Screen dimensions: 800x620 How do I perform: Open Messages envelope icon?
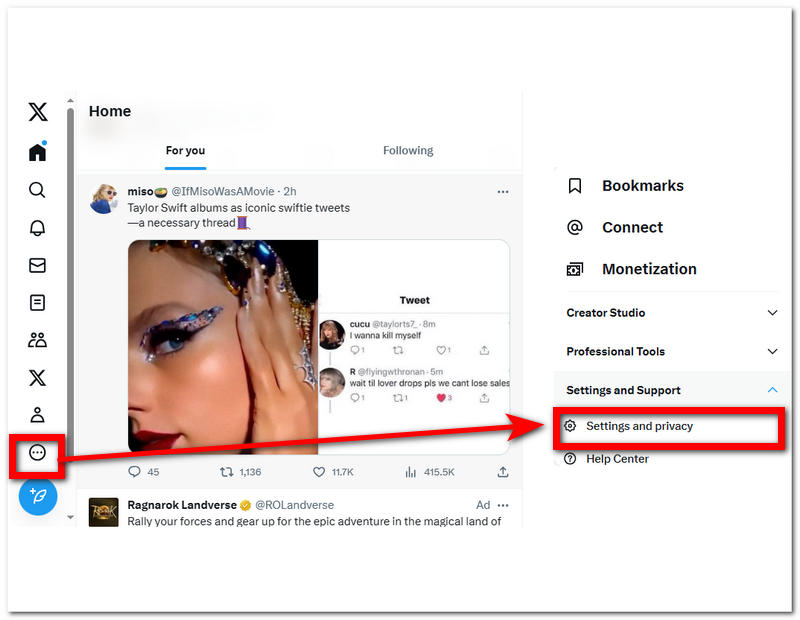tap(37, 265)
